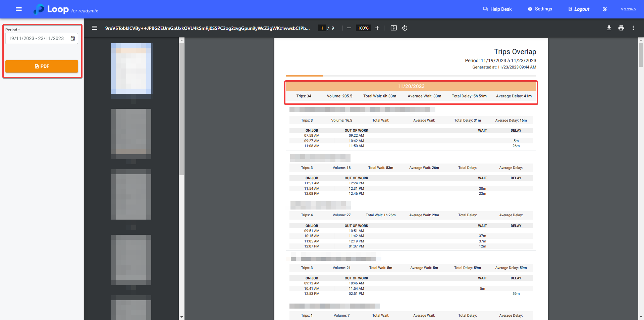
Task: Click the fit to page icon
Action: click(x=394, y=28)
